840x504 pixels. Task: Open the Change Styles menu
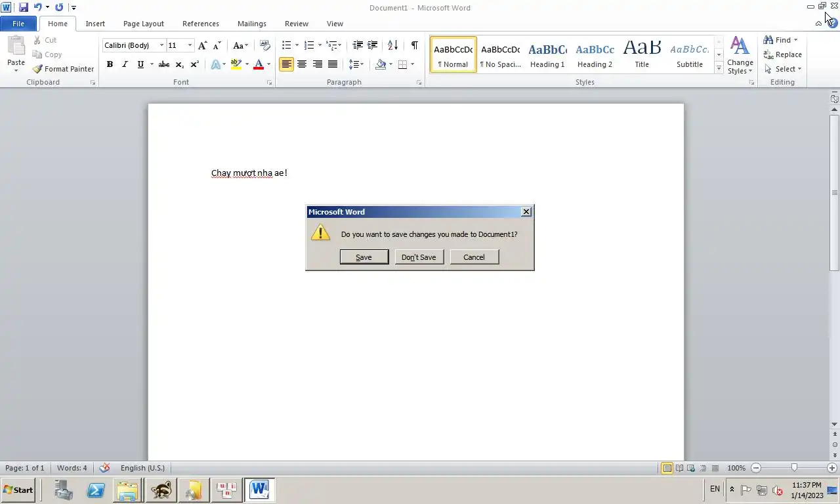(740, 55)
